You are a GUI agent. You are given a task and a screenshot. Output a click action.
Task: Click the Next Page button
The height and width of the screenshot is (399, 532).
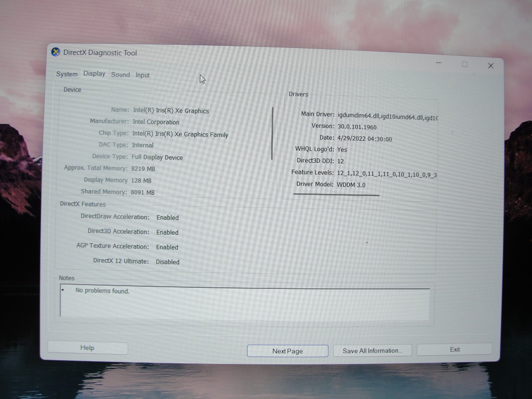pyautogui.click(x=288, y=351)
